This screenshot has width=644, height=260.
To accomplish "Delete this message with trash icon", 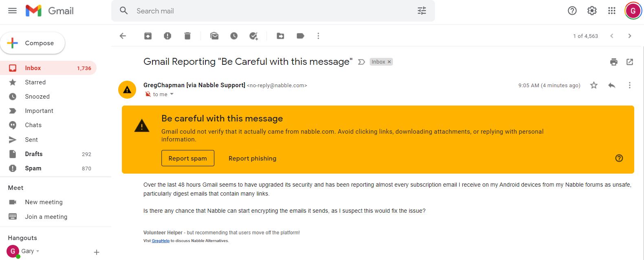I will click(x=187, y=36).
